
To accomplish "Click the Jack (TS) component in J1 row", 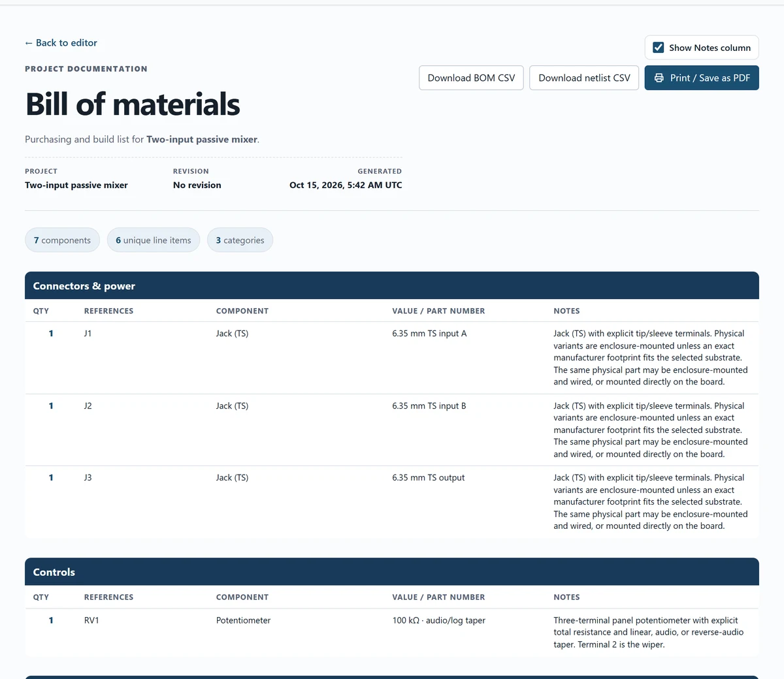I will click(232, 334).
